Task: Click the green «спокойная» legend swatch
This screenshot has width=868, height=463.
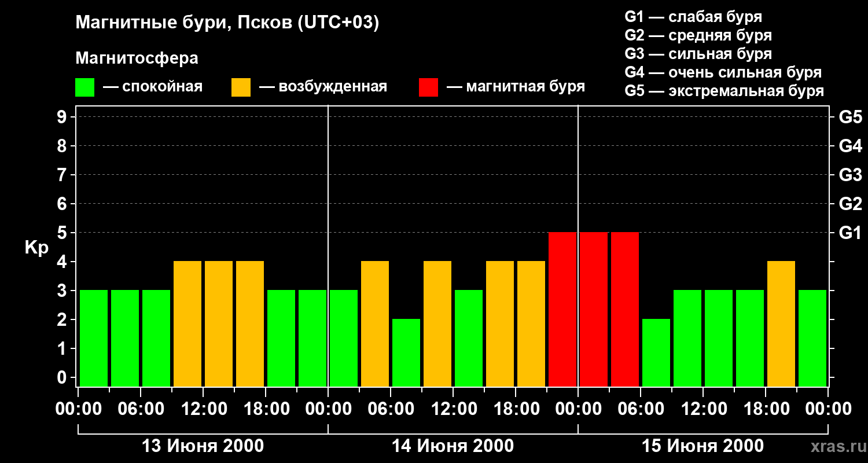Action: (x=85, y=87)
